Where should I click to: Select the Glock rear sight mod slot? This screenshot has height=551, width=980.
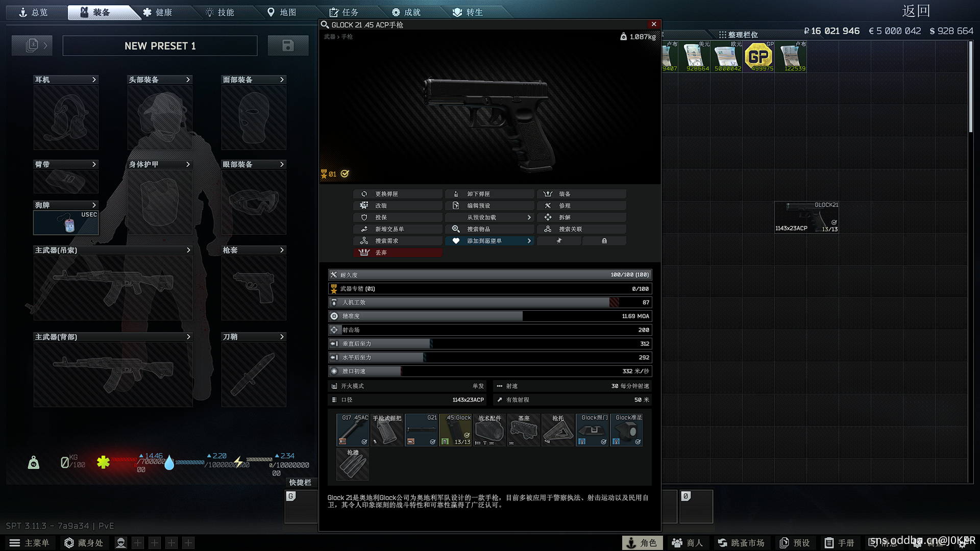(592, 430)
